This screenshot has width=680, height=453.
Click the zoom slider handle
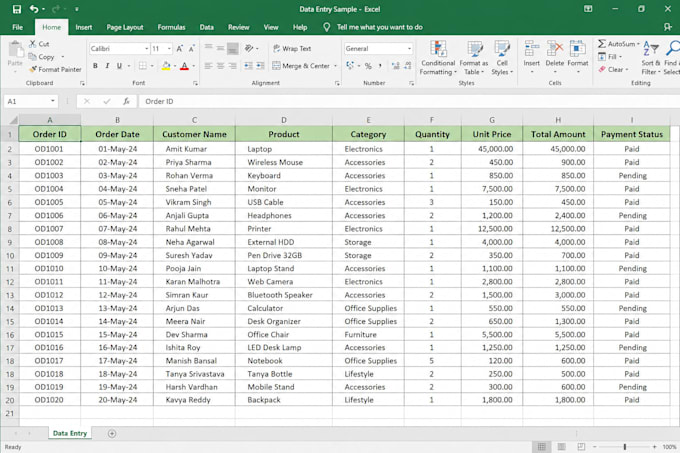(624, 446)
